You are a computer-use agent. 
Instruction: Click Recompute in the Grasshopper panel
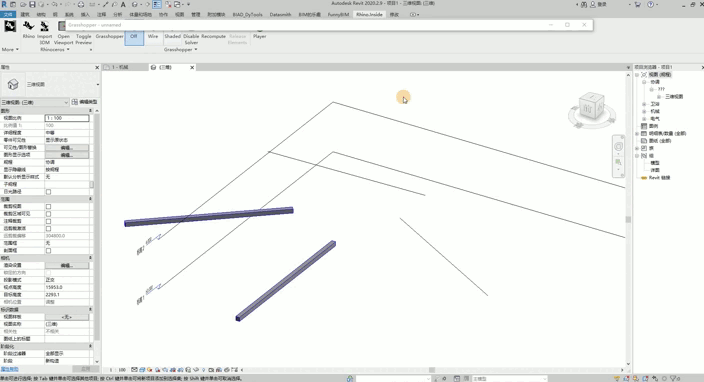tap(213, 36)
